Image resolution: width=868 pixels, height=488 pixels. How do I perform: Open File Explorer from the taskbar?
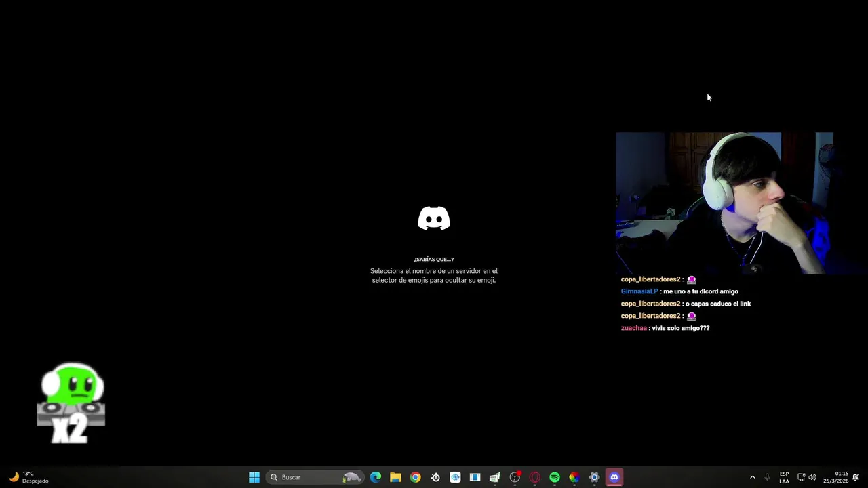(395, 477)
